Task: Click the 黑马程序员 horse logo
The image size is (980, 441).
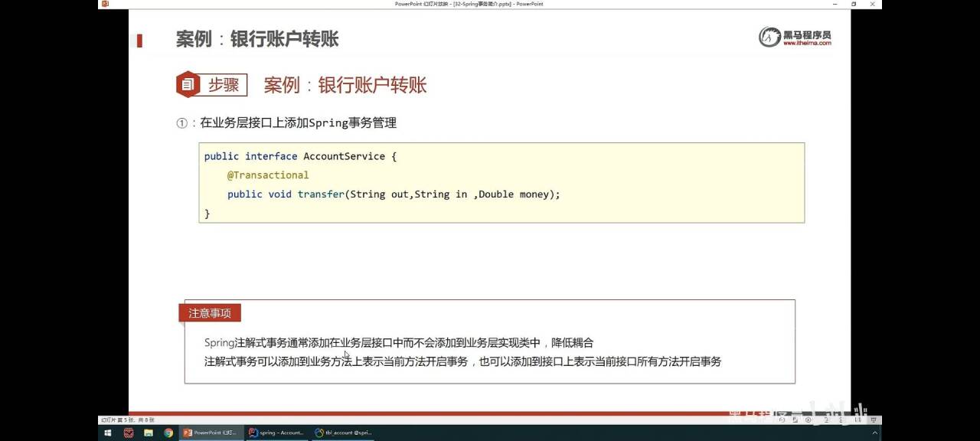Action: point(769,37)
